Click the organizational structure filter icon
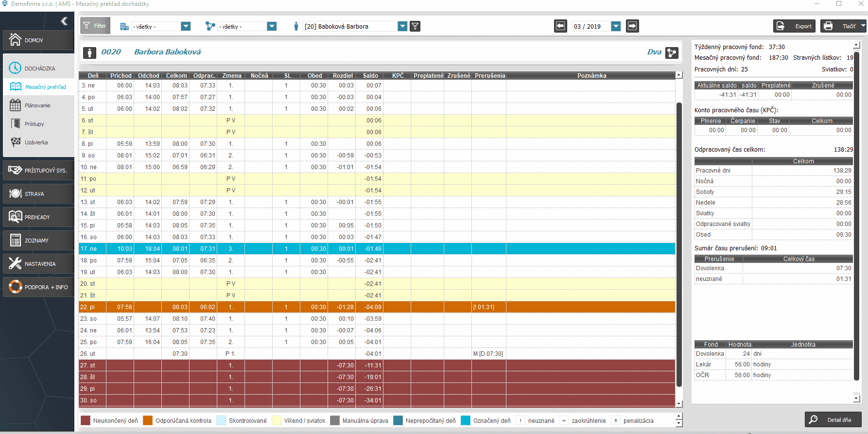 [210, 26]
